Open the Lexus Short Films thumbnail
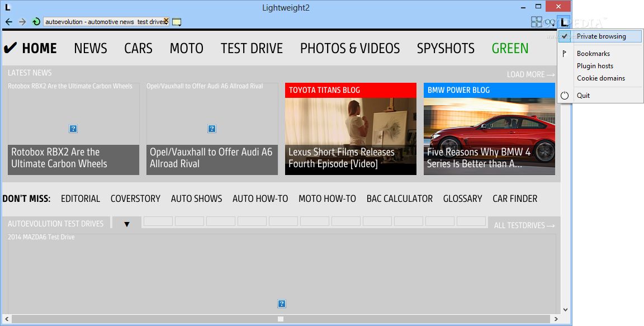The image size is (644, 326). (351, 136)
